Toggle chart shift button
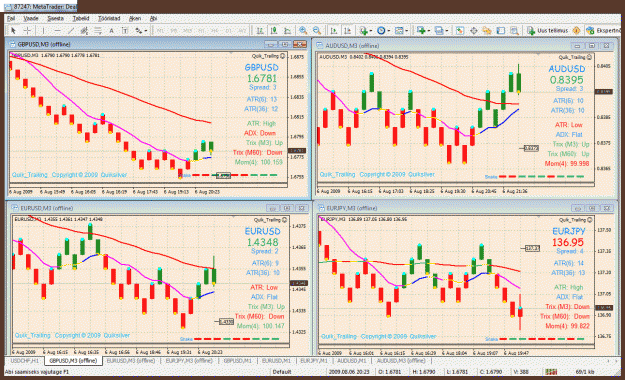625x380 pixels. coord(348,31)
